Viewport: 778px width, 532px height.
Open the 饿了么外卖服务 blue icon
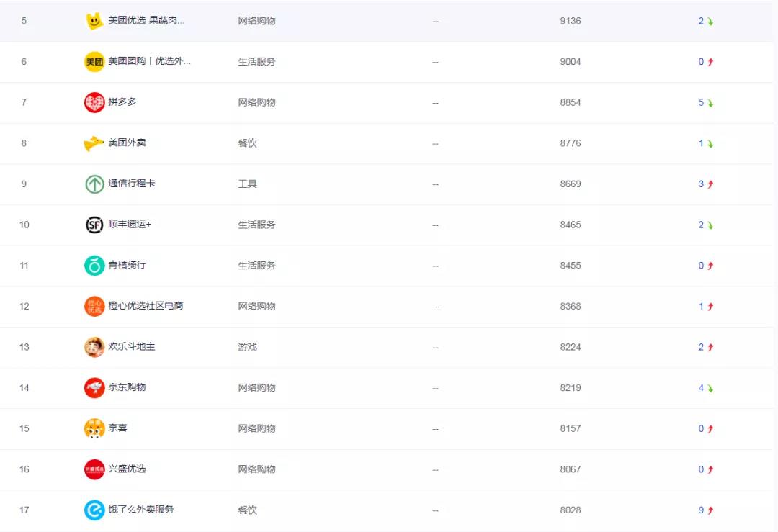(x=94, y=510)
